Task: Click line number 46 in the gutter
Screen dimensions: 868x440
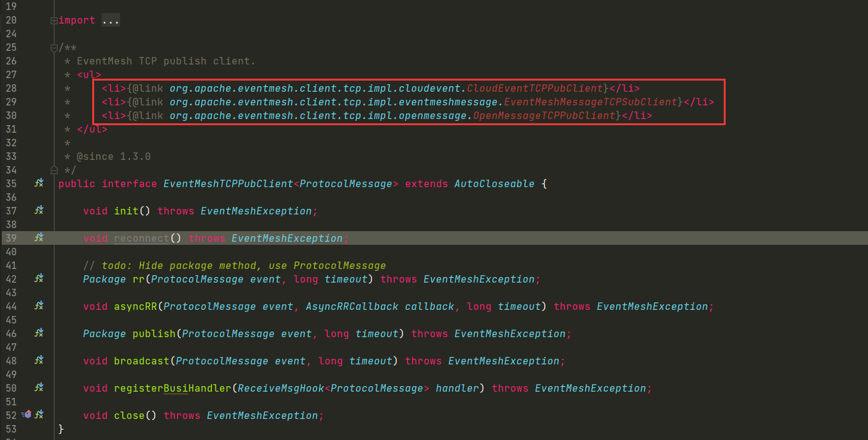Action: pos(11,333)
